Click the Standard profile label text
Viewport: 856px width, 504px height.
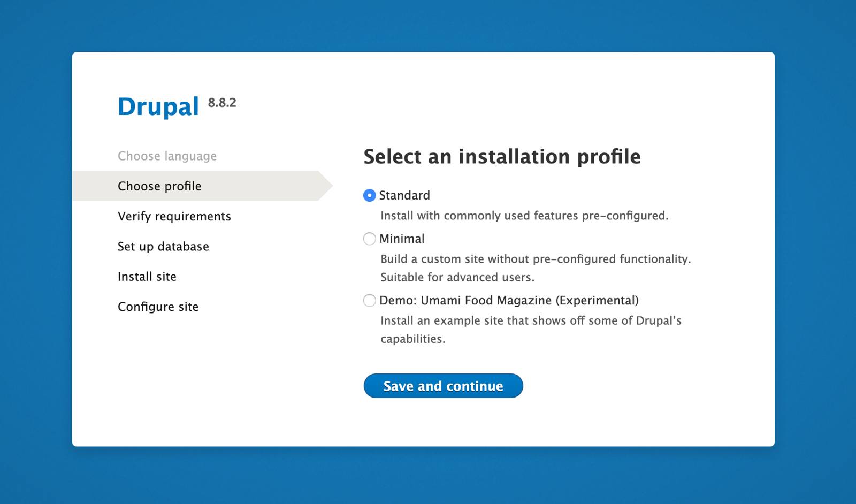point(404,195)
